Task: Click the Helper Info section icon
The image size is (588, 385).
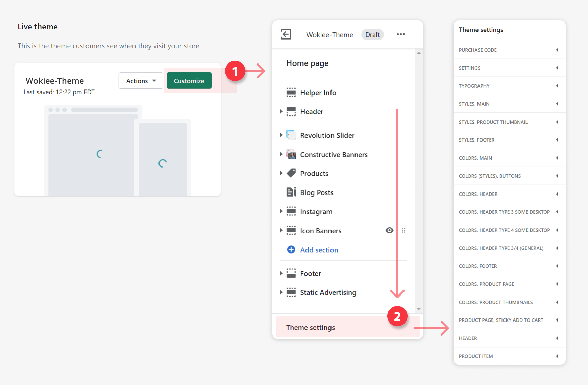Action: (x=291, y=93)
